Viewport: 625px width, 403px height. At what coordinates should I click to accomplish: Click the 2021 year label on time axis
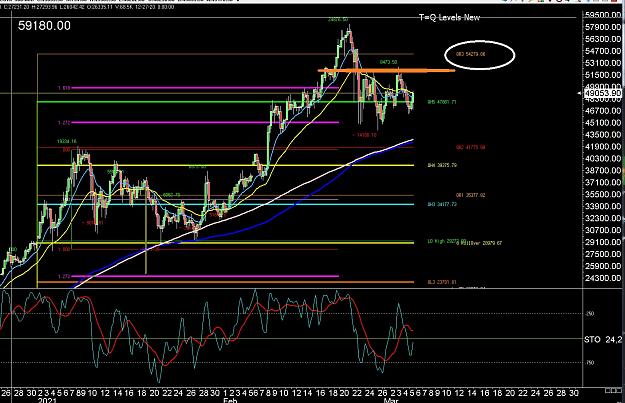pyautogui.click(x=47, y=400)
